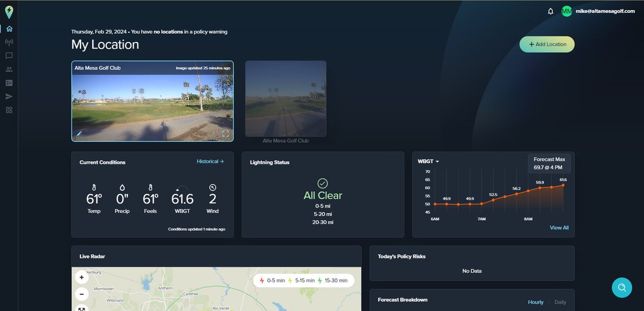Click the Temp thermometer icon
The width and height of the screenshot is (644, 311).
pos(94,187)
